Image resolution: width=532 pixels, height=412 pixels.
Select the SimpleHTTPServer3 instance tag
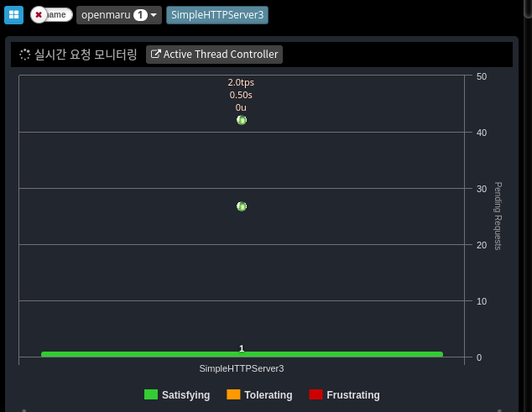click(x=217, y=15)
